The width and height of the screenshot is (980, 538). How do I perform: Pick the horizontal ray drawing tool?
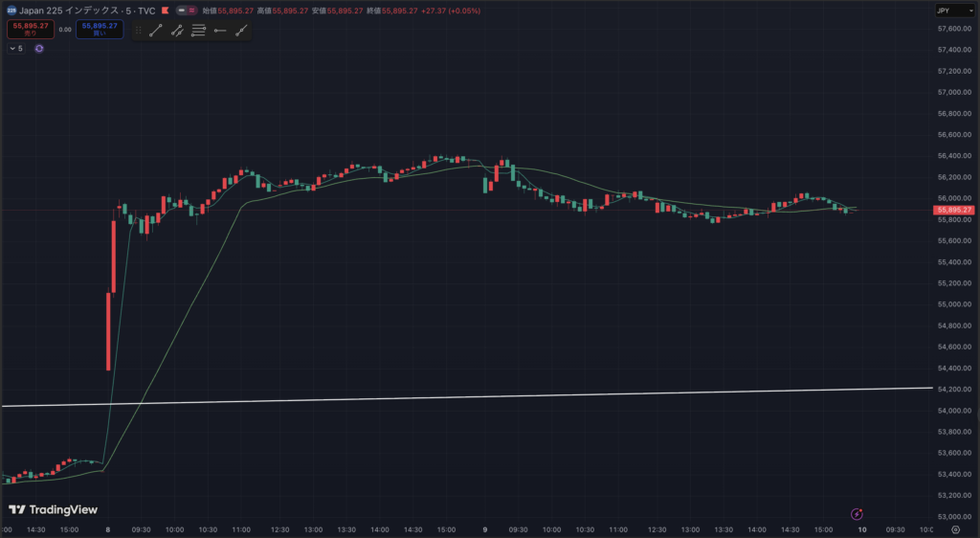(x=220, y=31)
